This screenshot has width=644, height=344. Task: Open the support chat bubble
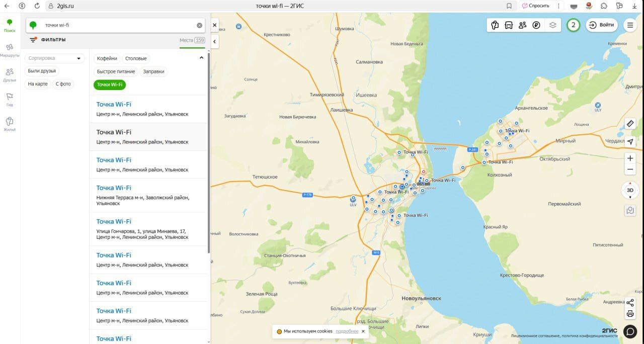pos(630,331)
